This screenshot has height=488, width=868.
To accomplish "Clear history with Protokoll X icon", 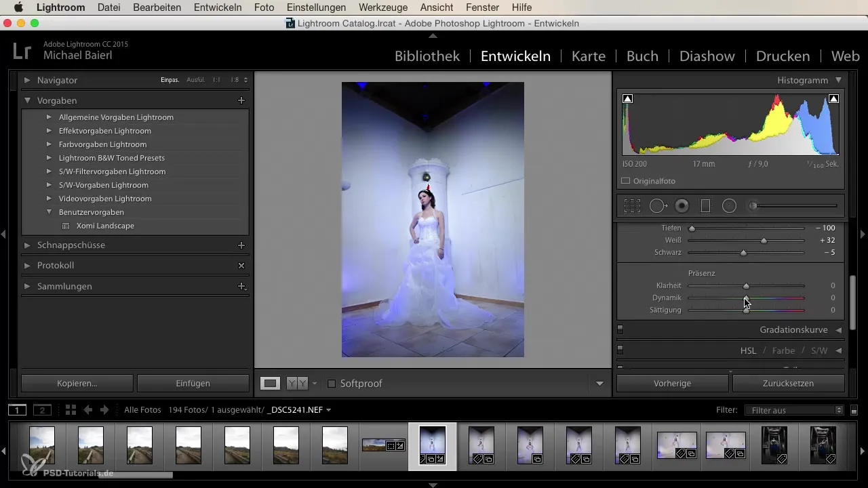I will [241, 266].
